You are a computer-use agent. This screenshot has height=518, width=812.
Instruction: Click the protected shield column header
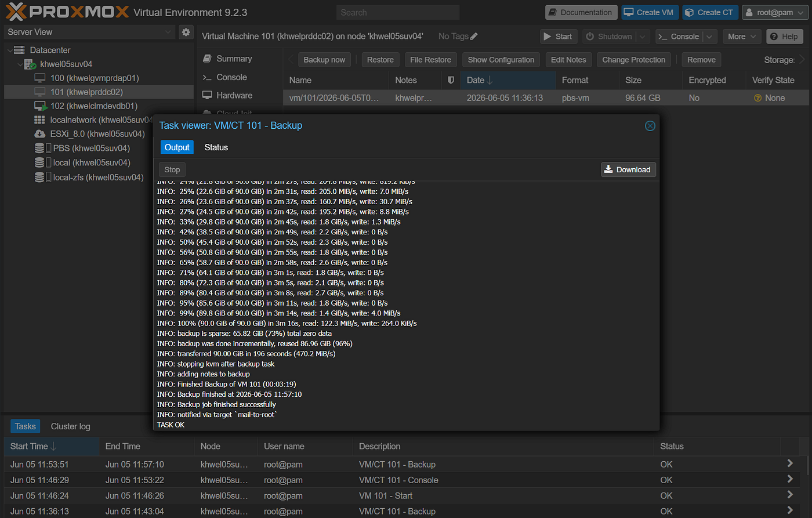451,80
